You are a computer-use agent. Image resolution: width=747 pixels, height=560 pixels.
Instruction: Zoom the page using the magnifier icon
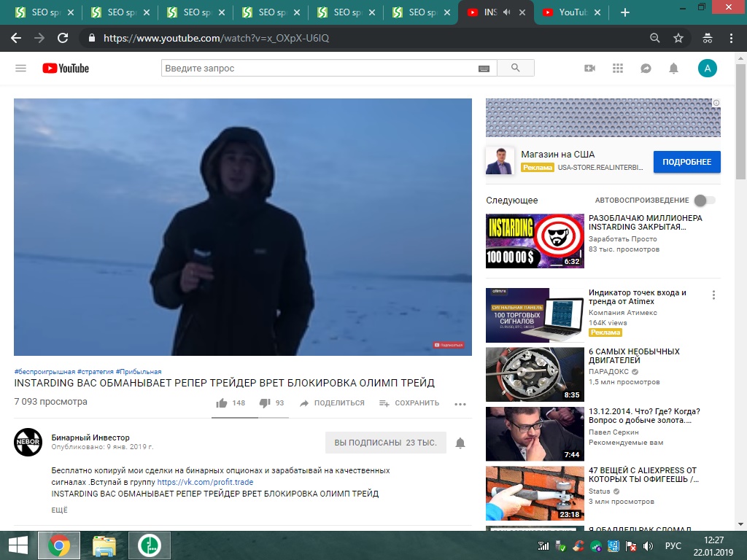[655, 38]
